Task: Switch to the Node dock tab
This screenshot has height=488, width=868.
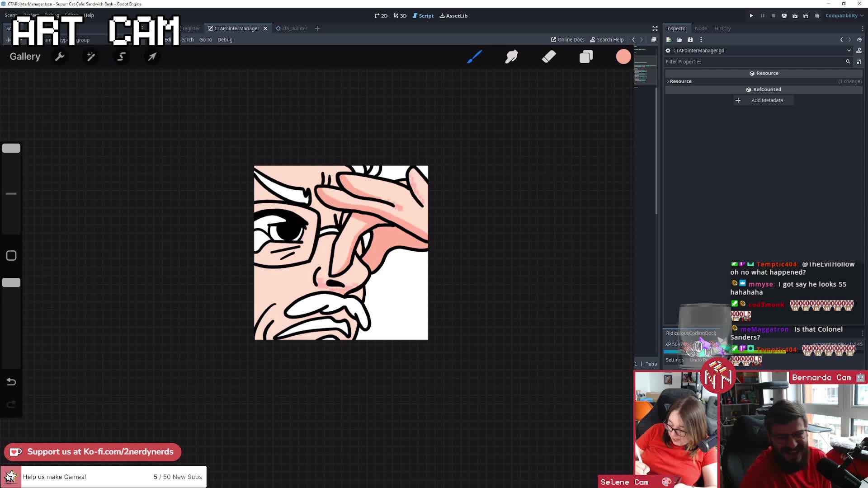Action: pyautogui.click(x=701, y=28)
